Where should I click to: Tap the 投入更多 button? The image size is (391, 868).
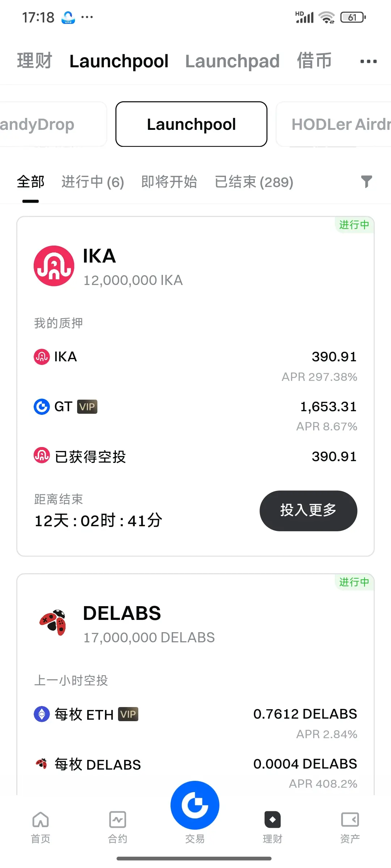[x=308, y=511]
